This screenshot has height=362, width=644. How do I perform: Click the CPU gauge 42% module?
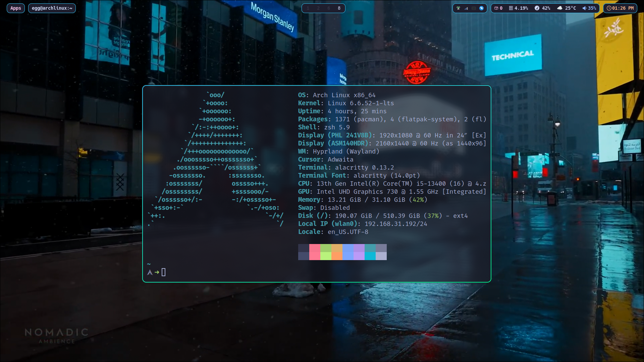pyautogui.click(x=542, y=8)
